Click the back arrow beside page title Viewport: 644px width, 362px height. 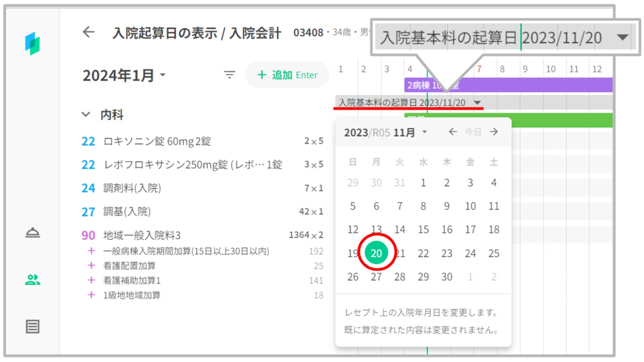point(88,32)
